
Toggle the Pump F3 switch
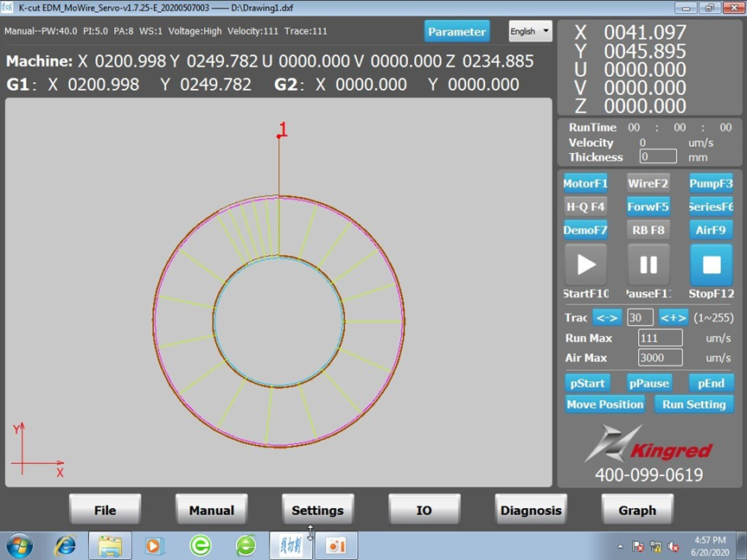pos(711,183)
